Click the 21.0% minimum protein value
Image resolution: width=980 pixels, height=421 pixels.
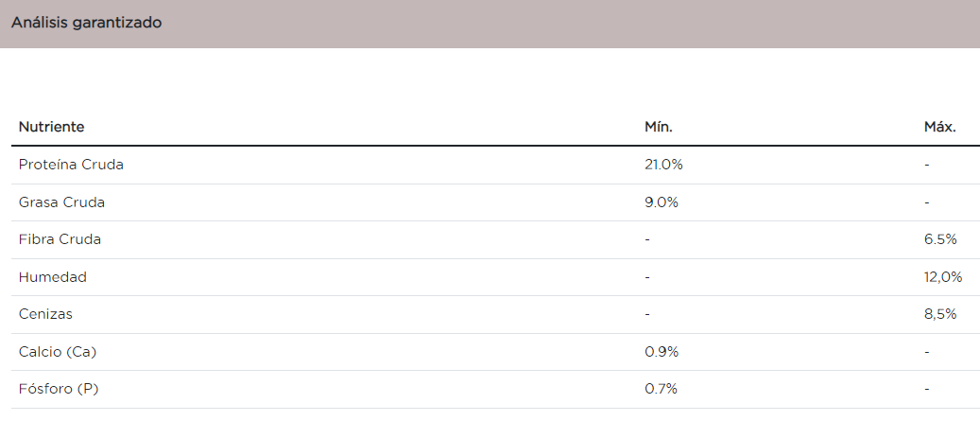click(x=663, y=165)
